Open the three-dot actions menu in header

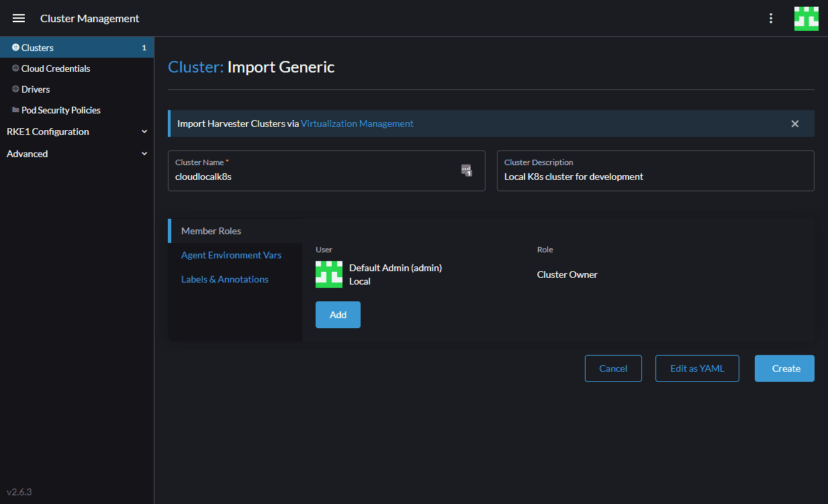pos(770,18)
